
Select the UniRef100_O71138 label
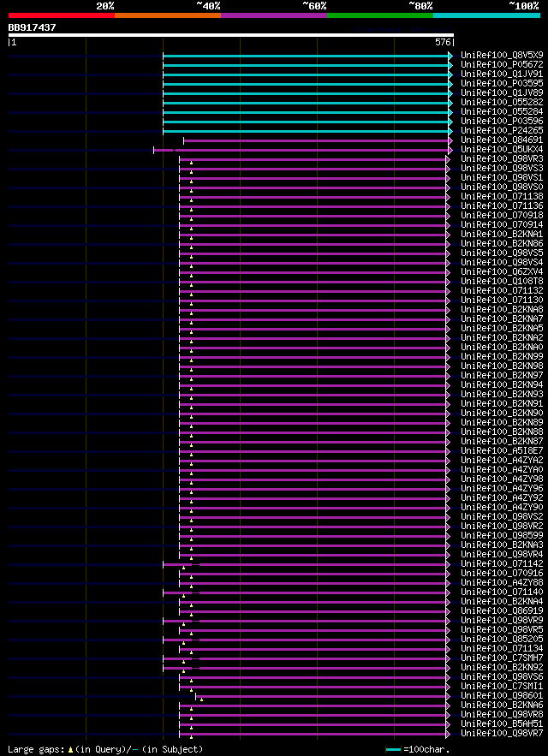click(x=502, y=197)
